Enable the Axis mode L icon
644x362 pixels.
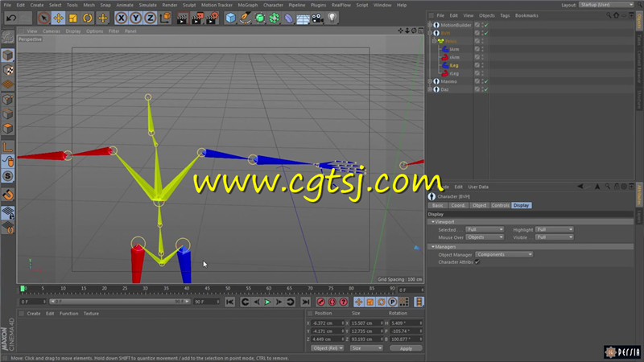8,147
